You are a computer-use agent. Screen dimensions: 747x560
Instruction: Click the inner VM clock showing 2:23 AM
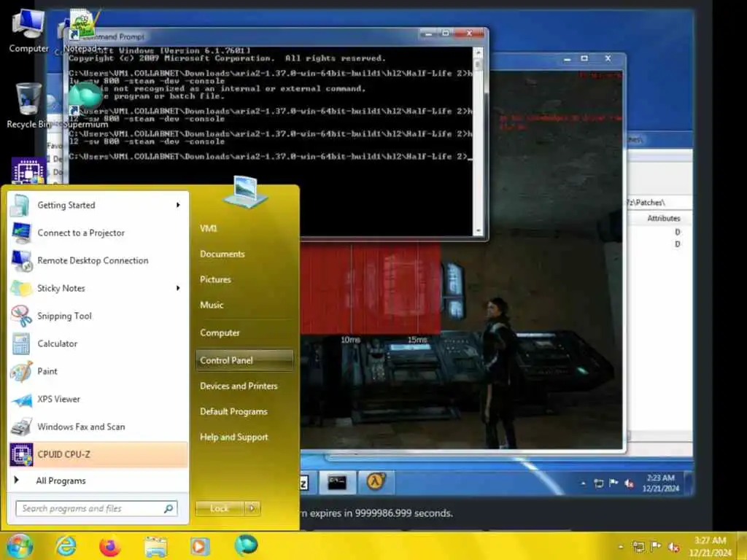660,483
